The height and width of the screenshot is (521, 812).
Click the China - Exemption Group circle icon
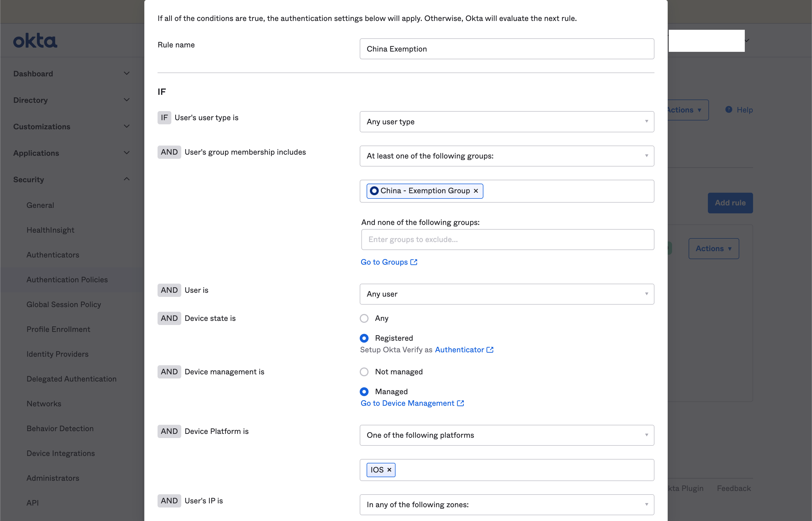pyautogui.click(x=374, y=191)
